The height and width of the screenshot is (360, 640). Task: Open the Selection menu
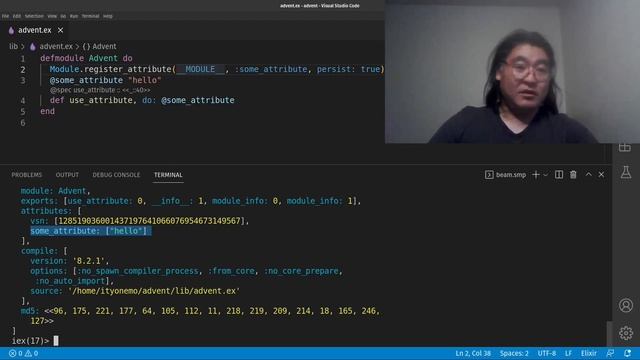point(34,16)
